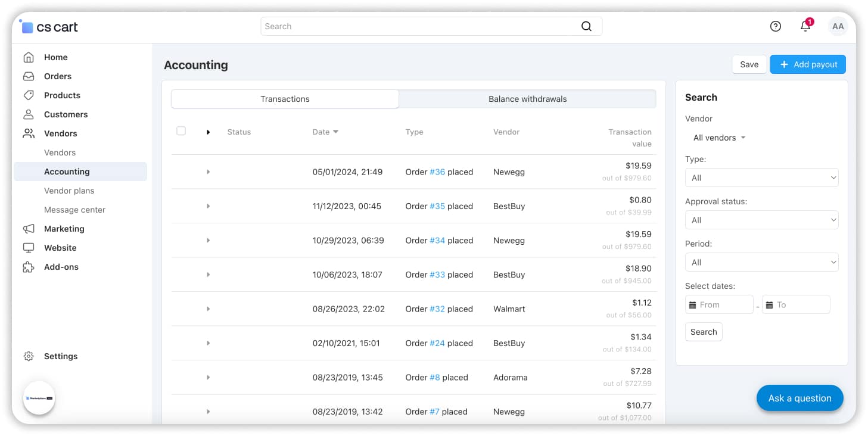
Task: Open the Period dropdown
Action: click(x=761, y=262)
